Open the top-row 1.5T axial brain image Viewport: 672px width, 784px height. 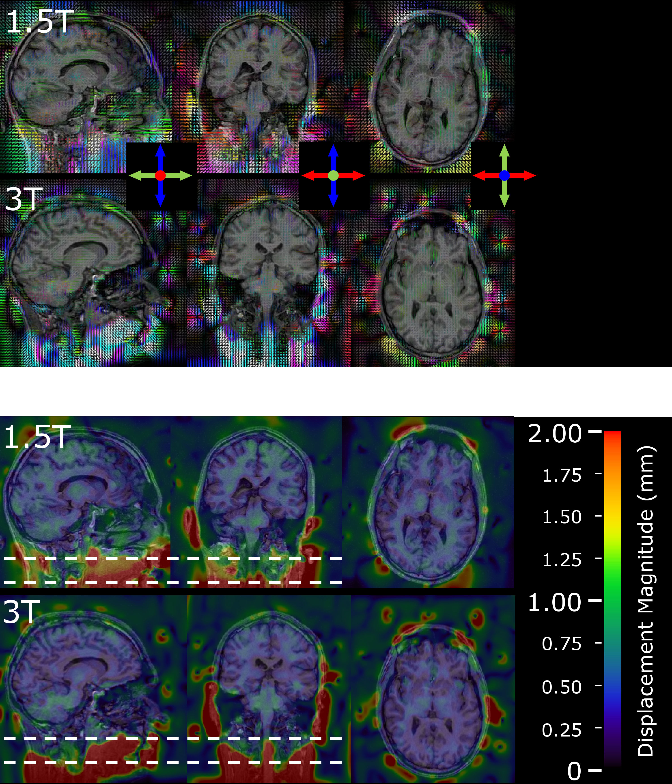coord(429,87)
